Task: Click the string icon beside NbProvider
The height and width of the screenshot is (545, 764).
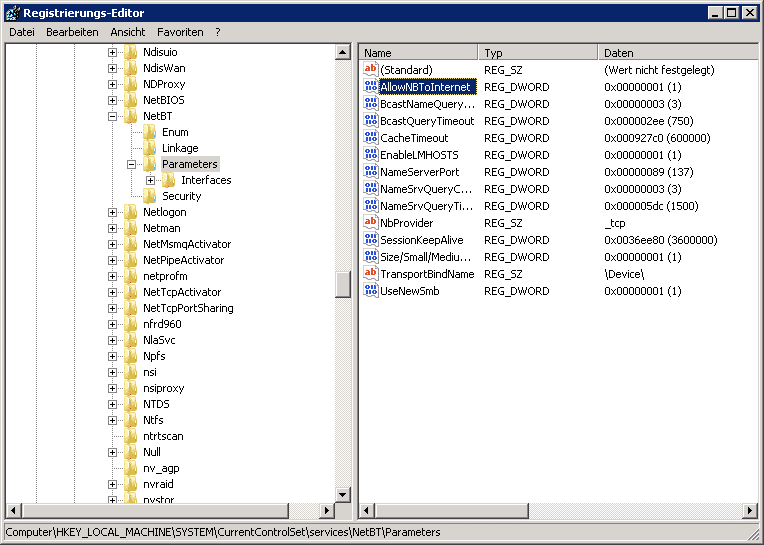Action: tap(371, 223)
